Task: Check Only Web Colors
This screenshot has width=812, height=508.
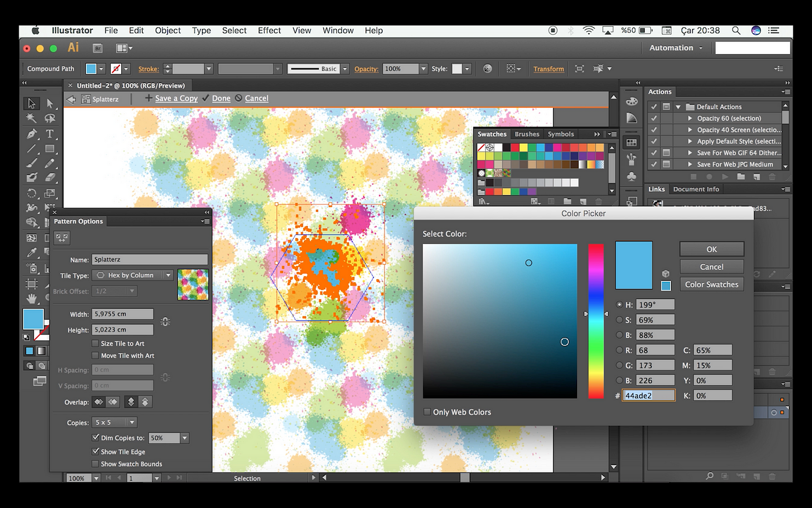Action: coord(427,412)
